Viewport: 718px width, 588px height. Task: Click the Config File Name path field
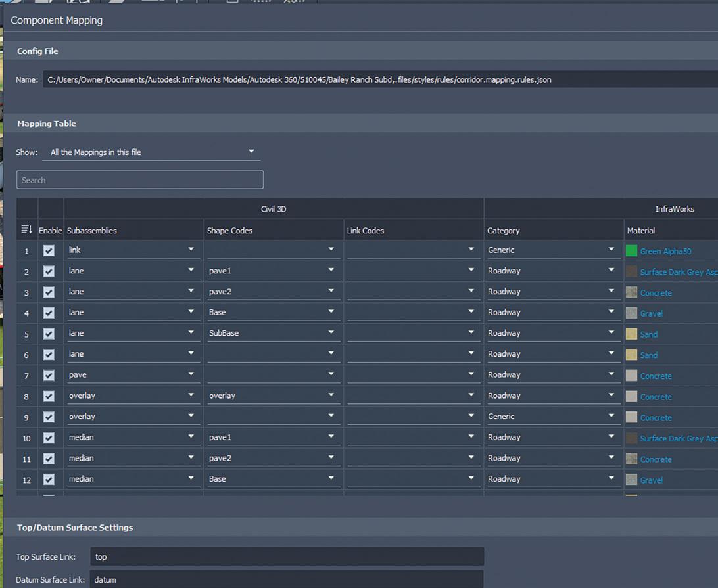[x=381, y=79]
